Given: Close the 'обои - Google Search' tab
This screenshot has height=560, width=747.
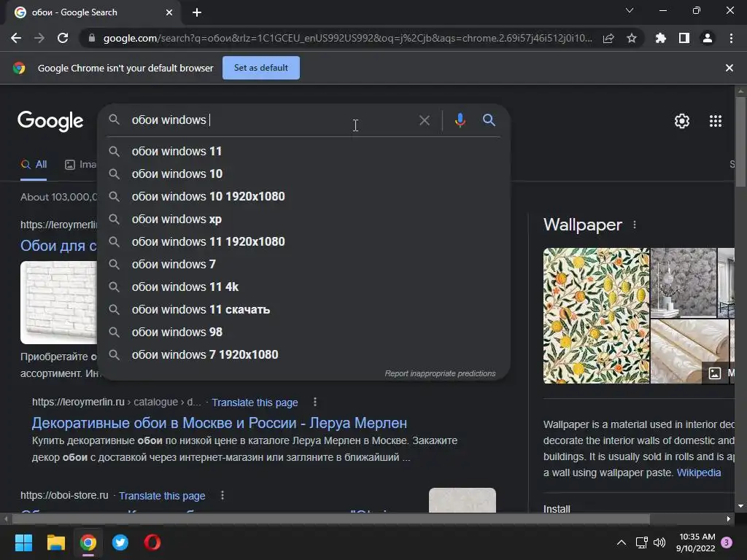Looking at the screenshot, I should pyautogui.click(x=169, y=12).
